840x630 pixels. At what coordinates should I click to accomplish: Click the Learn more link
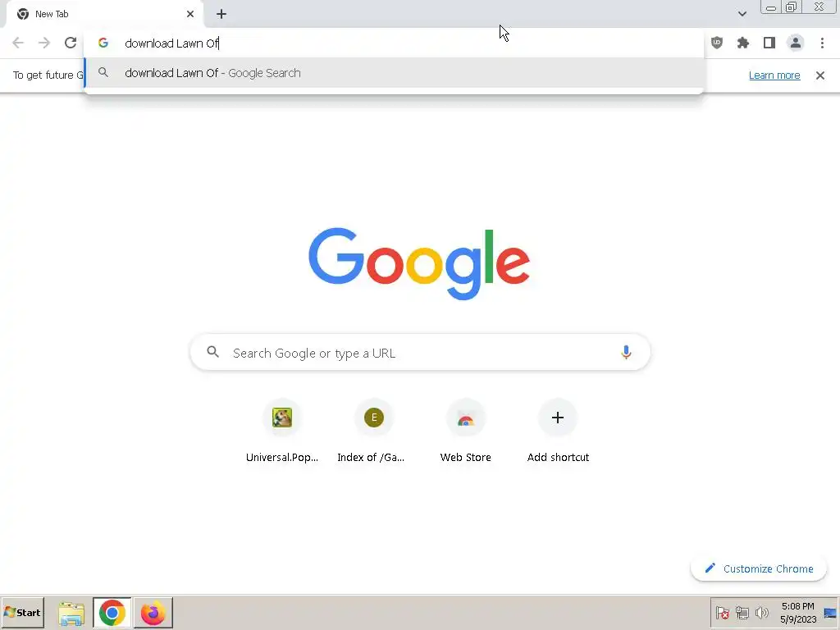[x=774, y=75]
